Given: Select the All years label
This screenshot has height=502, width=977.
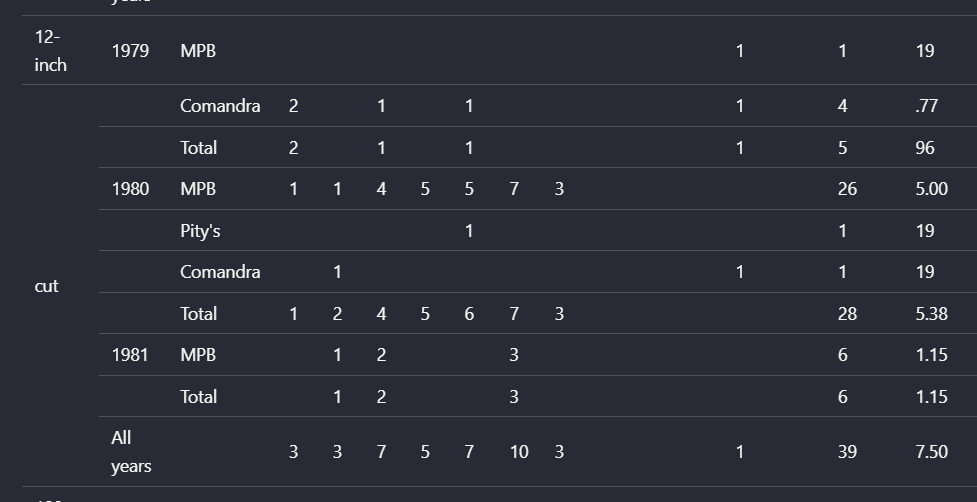Looking at the screenshot, I should pos(131,452).
